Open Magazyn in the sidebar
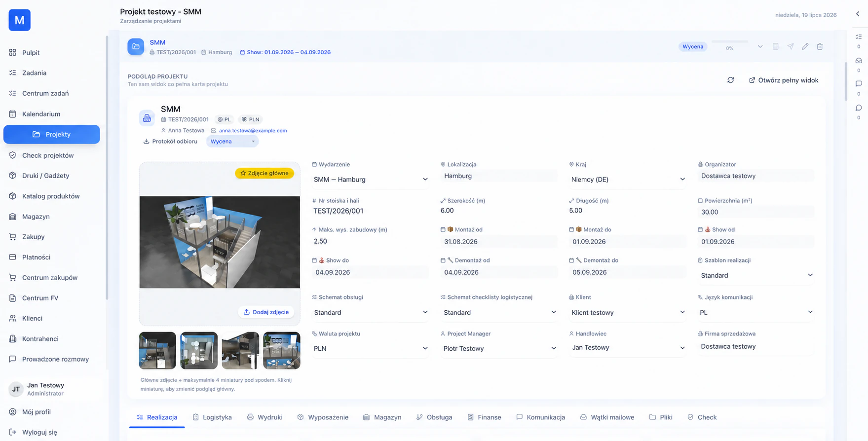868x441 pixels. click(x=53, y=216)
